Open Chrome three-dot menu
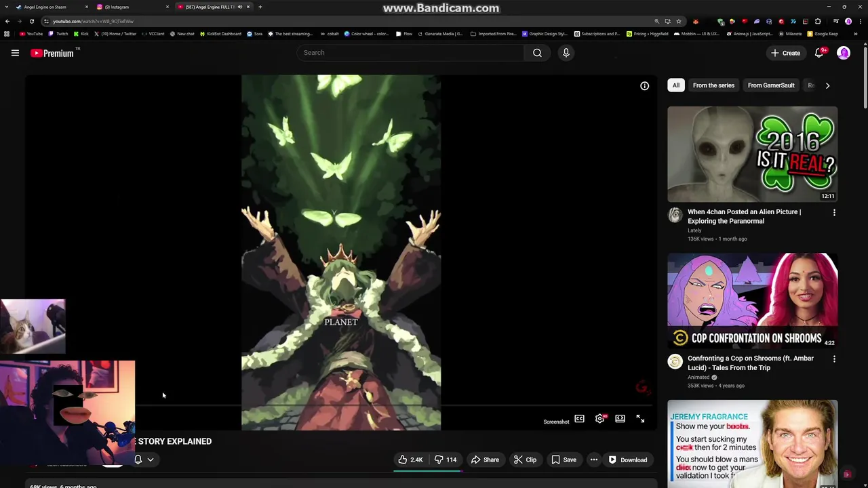Screen dimensions: 868x488 pyautogui.click(x=861, y=21)
